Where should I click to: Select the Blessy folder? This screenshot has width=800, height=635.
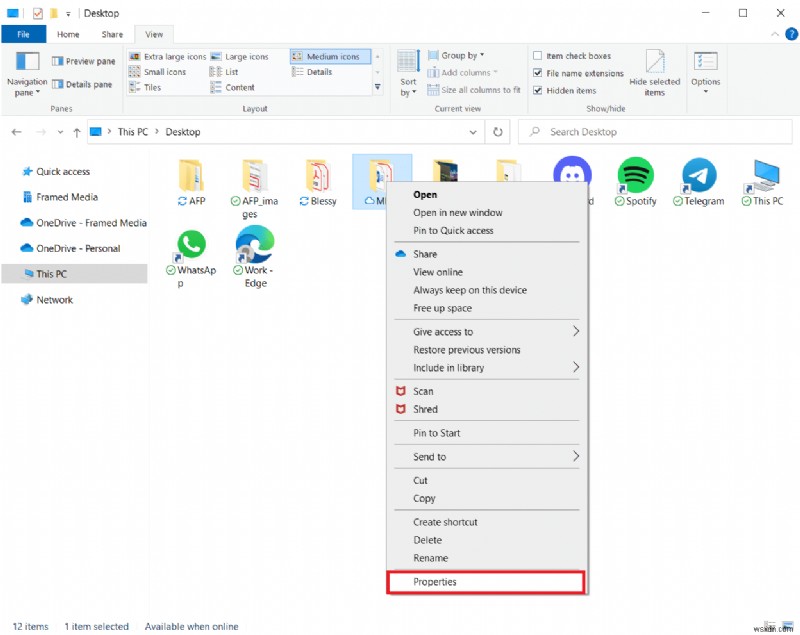(x=318, y=182)
